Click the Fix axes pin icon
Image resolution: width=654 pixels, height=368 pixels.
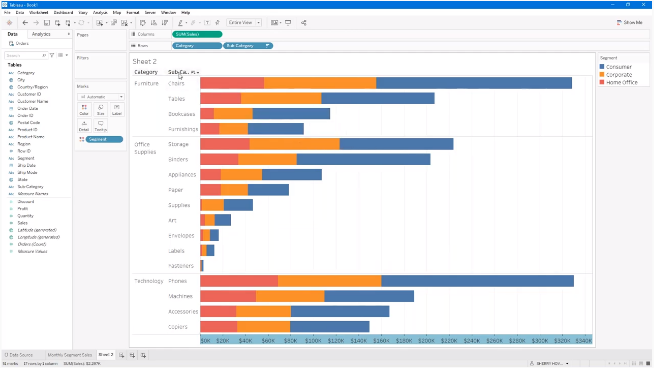[217, 23]
